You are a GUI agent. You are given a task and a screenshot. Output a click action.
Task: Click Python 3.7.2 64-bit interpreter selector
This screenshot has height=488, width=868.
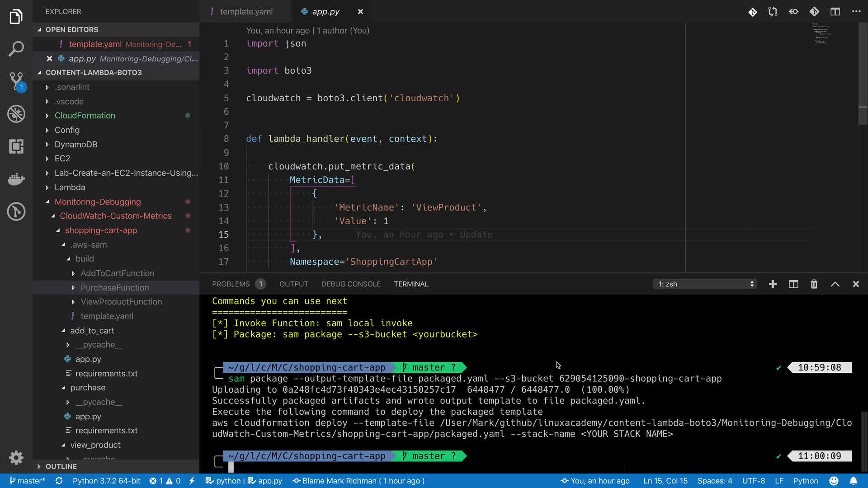[106, 481]
